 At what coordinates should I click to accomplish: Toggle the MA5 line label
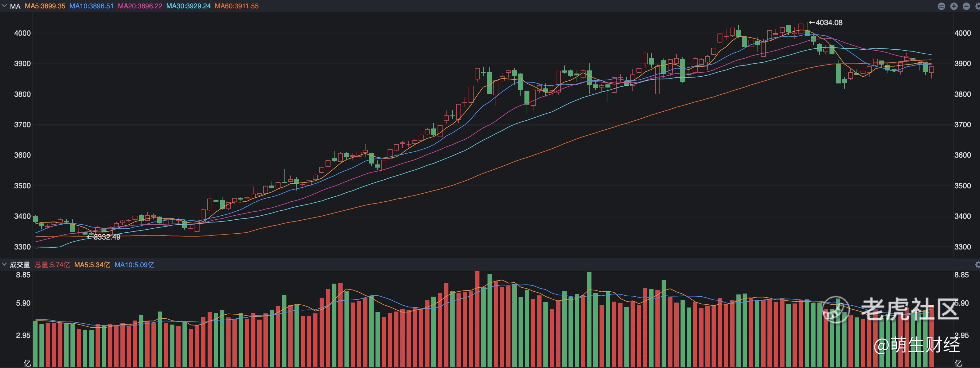(45, 7)
